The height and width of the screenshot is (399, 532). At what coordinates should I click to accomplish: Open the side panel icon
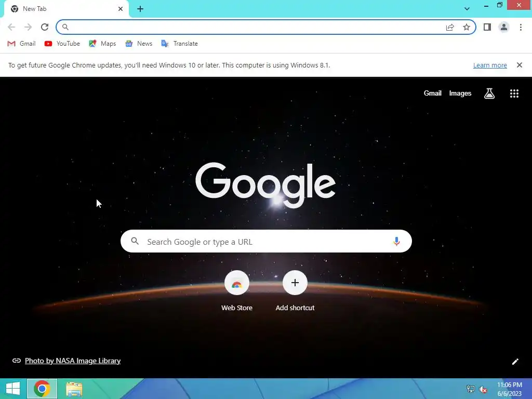pos(487,27)
